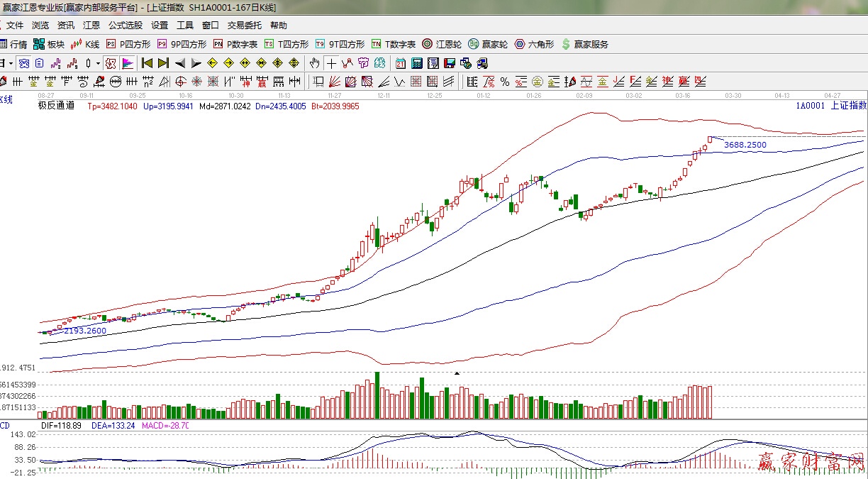Open 江恩轮 Gann wheel tool
This screenshot has width=868, height=479.
(445, 44)
